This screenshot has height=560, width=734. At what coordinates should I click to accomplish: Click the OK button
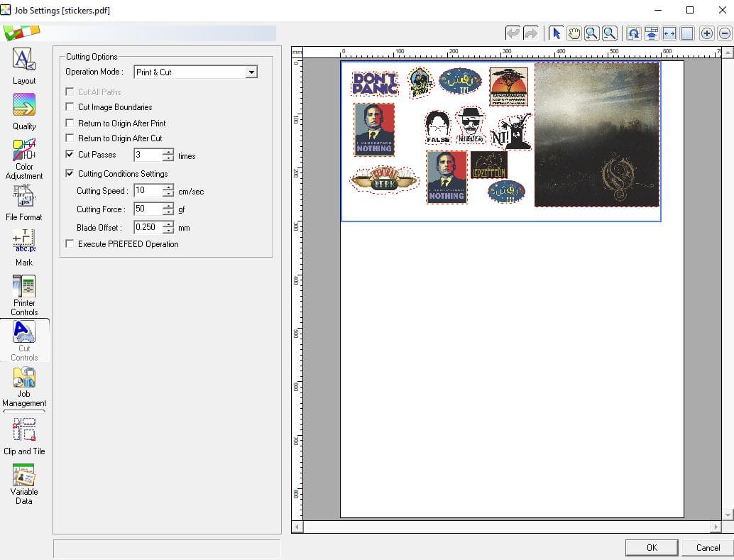[652, 547]
